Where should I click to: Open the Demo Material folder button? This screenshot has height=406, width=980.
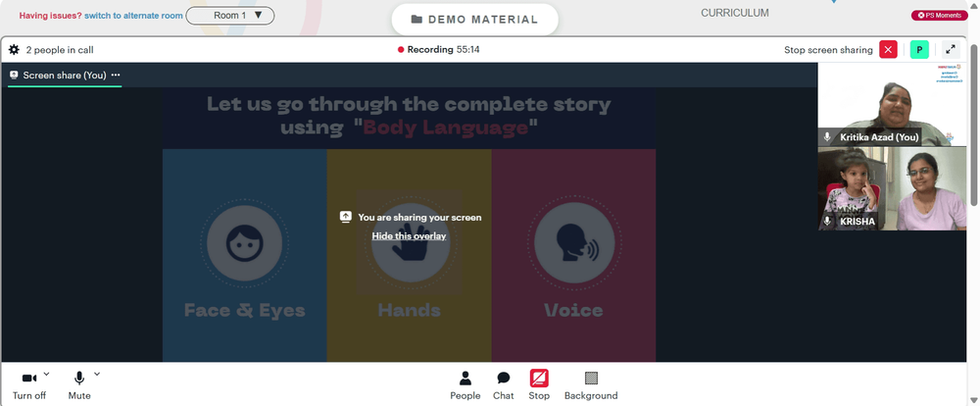(474, 20)
